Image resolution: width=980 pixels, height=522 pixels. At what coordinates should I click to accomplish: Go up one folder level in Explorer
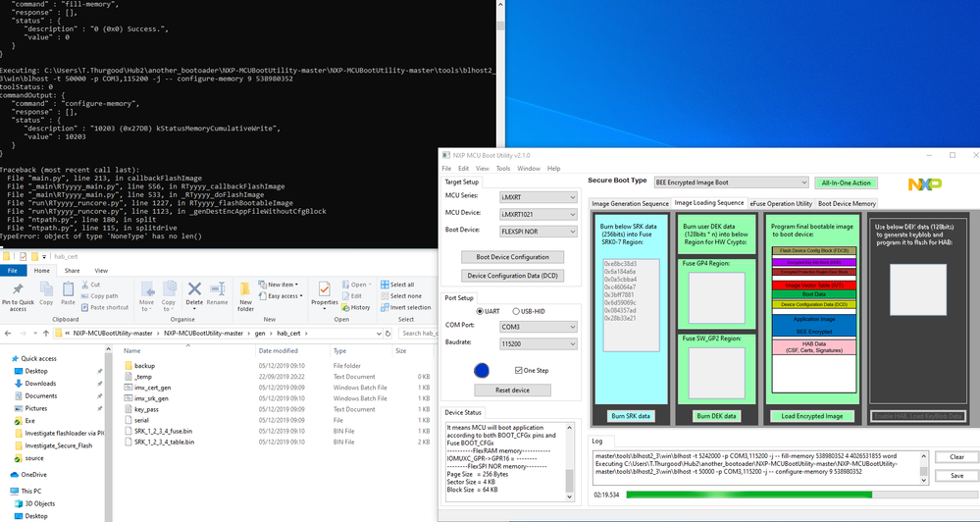tap(46, 334)
